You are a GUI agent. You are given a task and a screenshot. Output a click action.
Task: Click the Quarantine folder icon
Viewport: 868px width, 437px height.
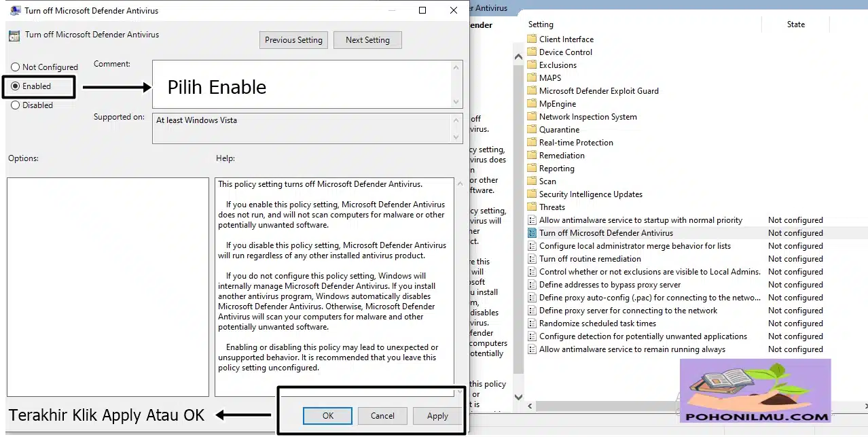[532, 129]
